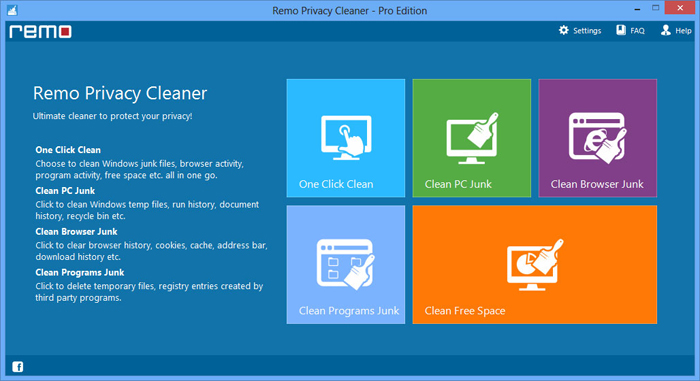Viewport: 700px width, 381px height.
Task: Open the Help text link
Action: 683,31
